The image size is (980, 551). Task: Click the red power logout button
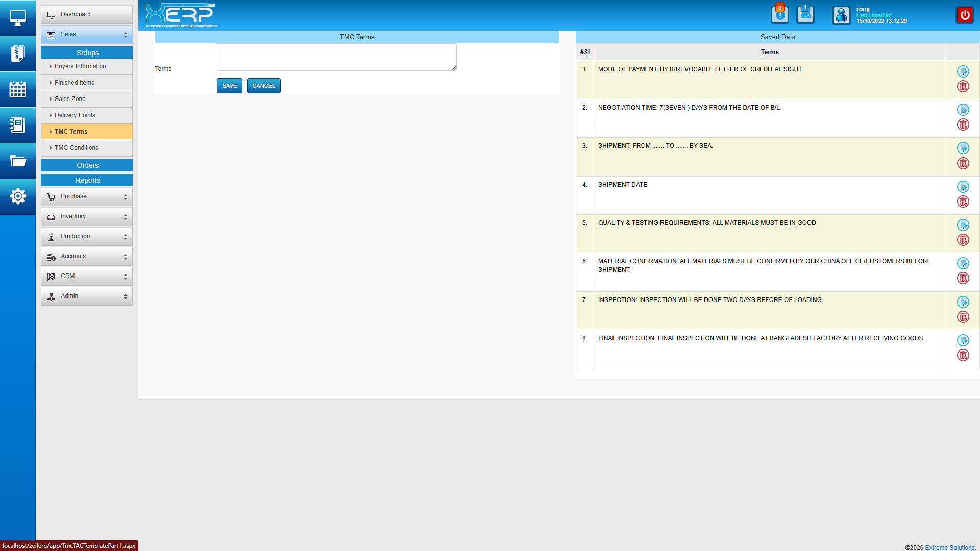[x=964, y=15]
